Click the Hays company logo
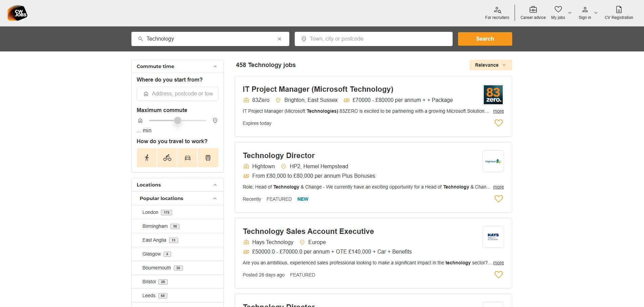 tap(493, 237)
